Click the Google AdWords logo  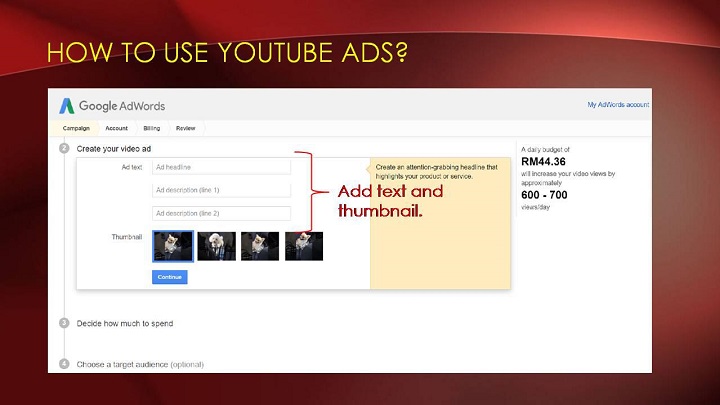[112, 106]
